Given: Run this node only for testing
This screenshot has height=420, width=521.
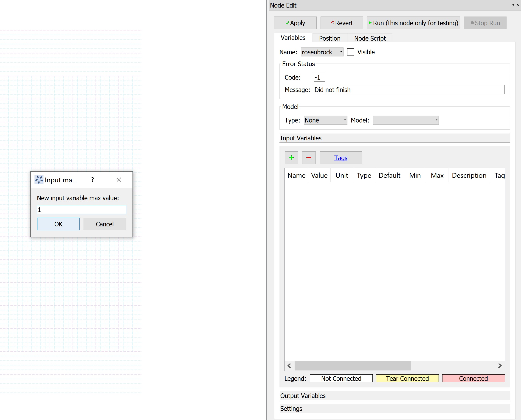Looking at the screenshot, I should (x=413, y=23).
